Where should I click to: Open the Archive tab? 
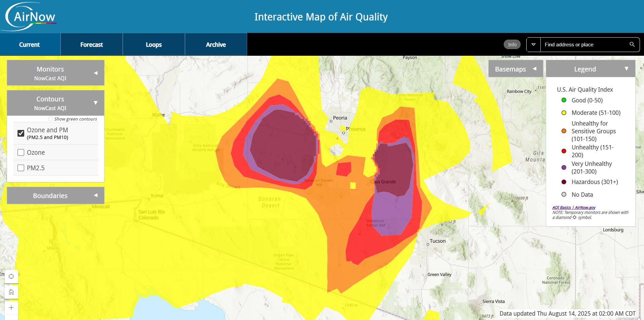point(216,44)
